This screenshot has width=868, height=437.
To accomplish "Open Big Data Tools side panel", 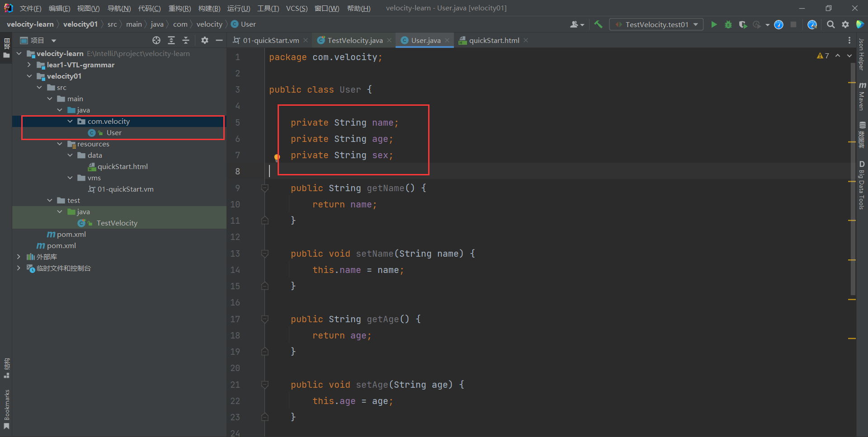I will click(x=862, y=185).
